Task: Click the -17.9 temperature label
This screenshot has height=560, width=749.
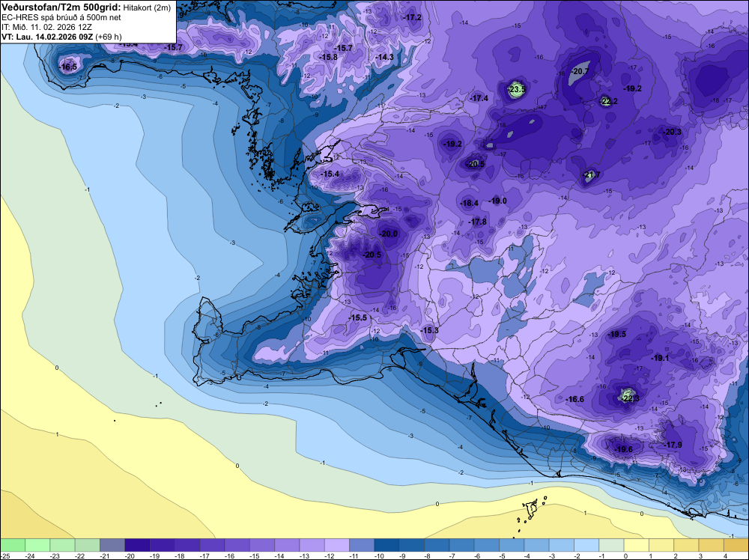Action: tap(673, 445)
